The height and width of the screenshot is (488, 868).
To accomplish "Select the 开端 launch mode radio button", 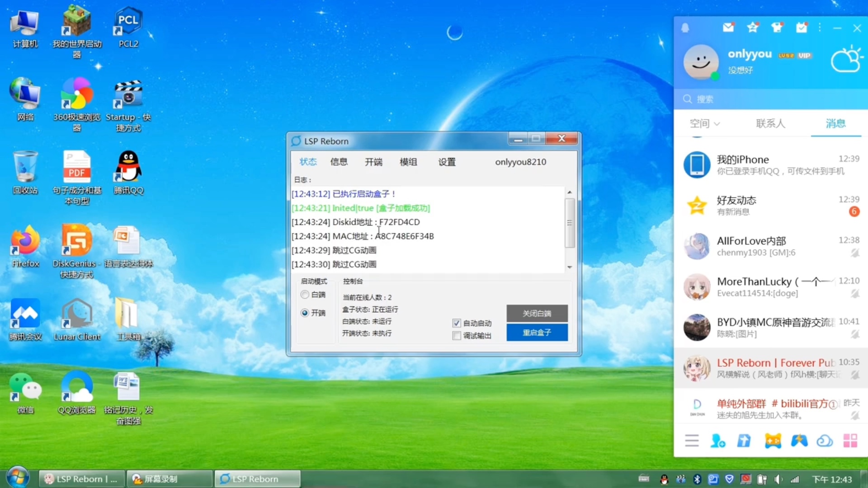I will click(x=305, y=313).
